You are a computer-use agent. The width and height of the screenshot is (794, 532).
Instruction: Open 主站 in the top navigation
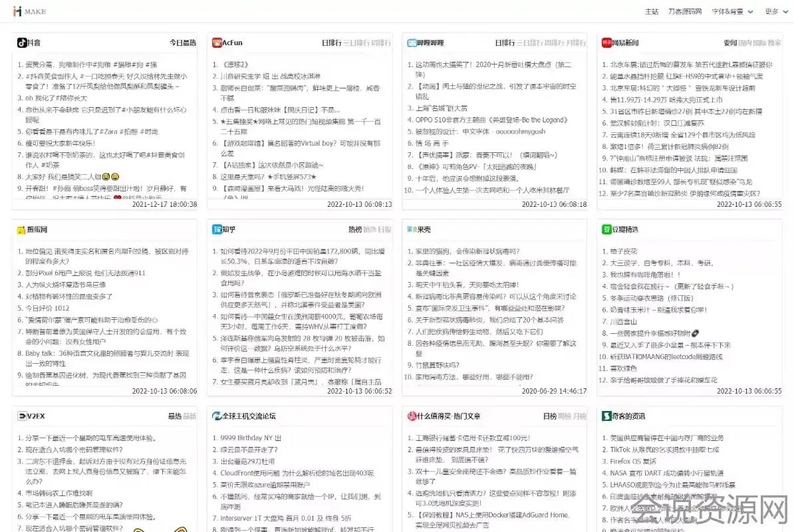pyautogui.click(x=651, y=11)
